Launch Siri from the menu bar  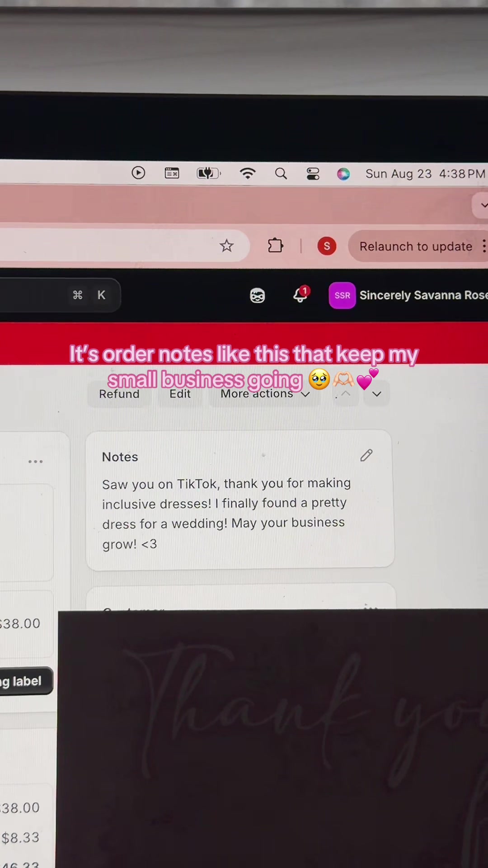[343, 174]
